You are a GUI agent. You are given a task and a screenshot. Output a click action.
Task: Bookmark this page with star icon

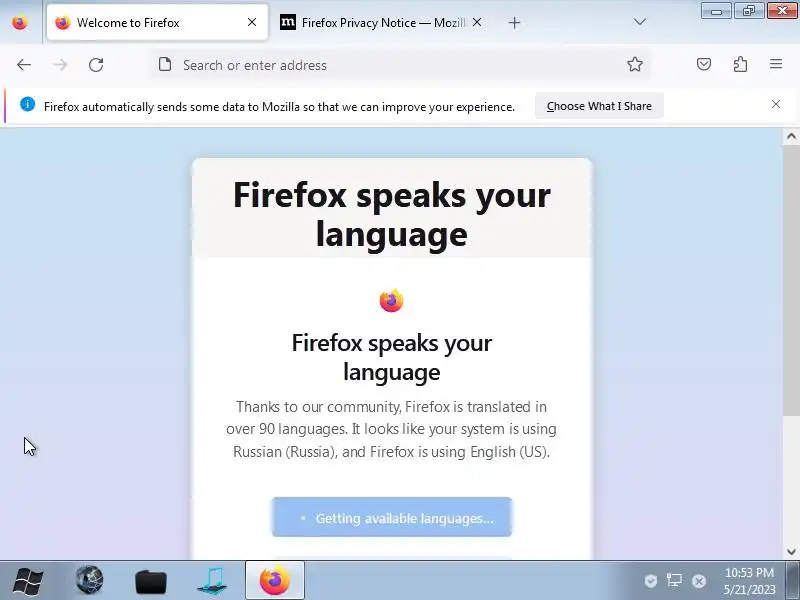(635, 64)
